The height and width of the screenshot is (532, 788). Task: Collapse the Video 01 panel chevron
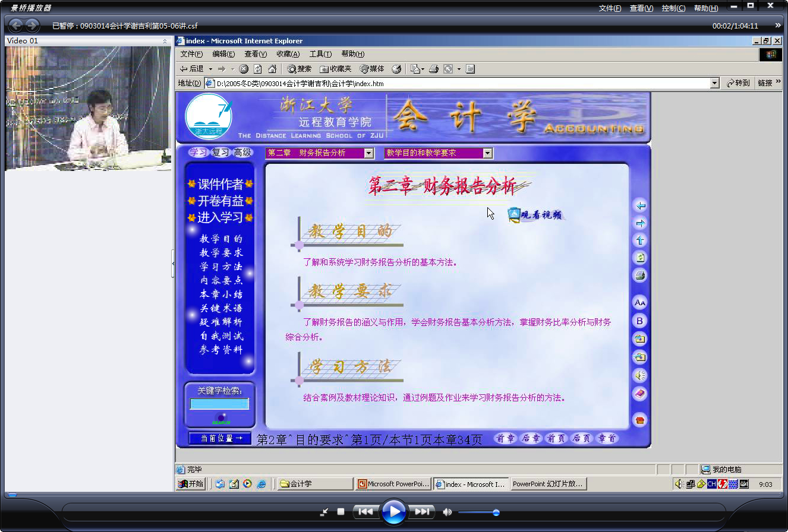[165, 41]
